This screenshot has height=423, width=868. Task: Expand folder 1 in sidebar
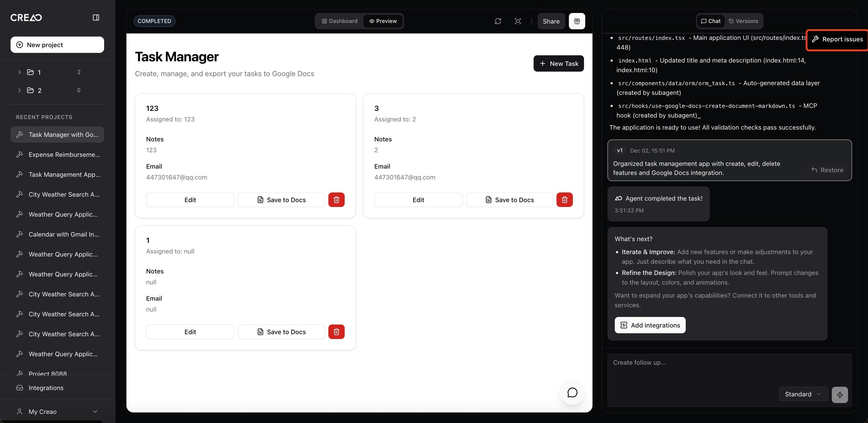(20, 72)
